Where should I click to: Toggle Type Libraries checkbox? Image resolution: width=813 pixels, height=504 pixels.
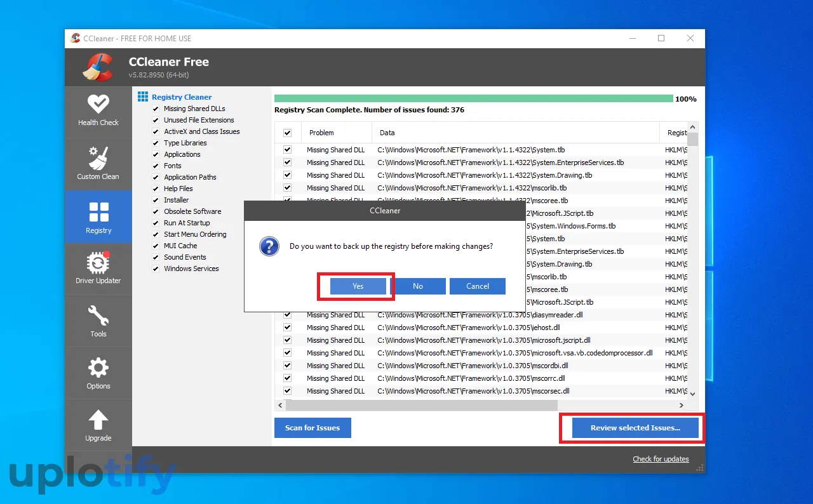[156, 143]
